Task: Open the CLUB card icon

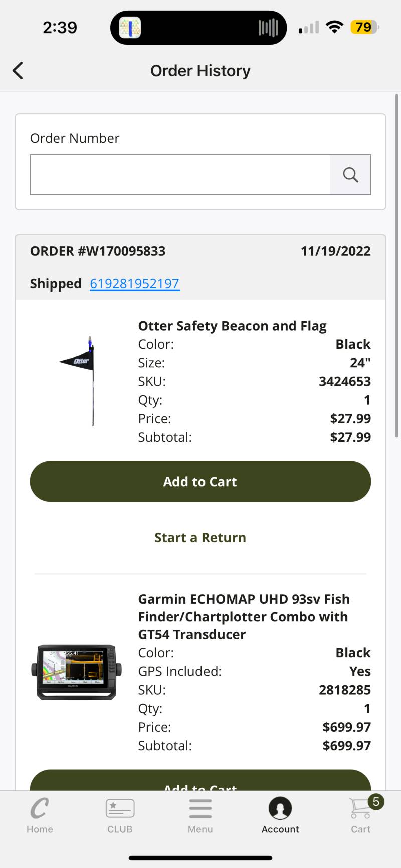Action: click(120, 808)
